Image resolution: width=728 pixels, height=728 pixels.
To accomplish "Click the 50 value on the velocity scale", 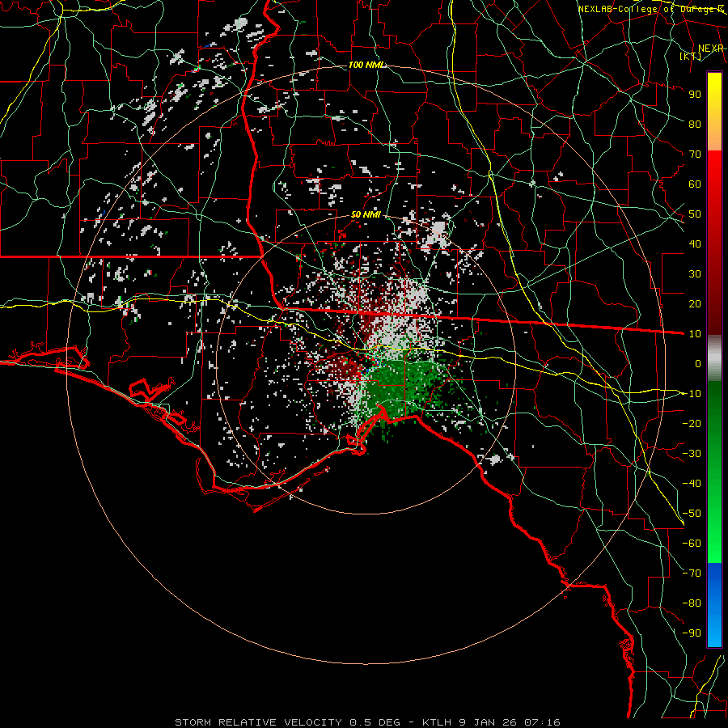I will 695,214.
